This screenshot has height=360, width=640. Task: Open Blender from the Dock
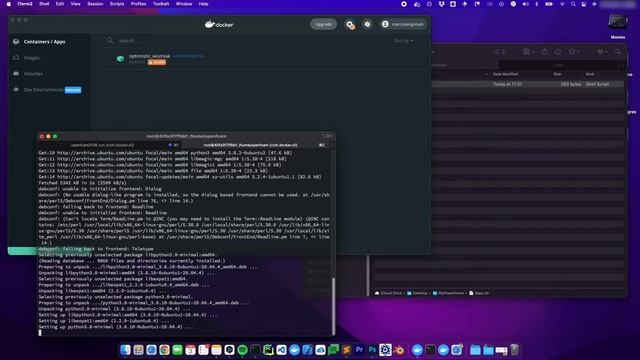[399, 350]
